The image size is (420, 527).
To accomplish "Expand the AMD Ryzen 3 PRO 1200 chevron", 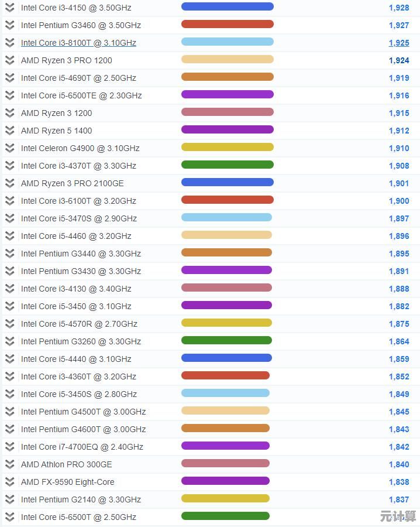I will (10, 60).
